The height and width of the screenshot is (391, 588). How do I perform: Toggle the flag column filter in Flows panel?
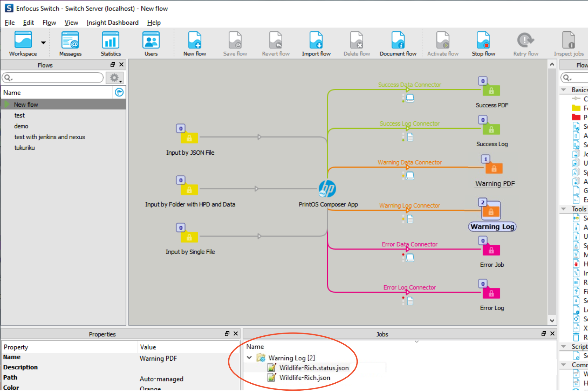(119, 92)
